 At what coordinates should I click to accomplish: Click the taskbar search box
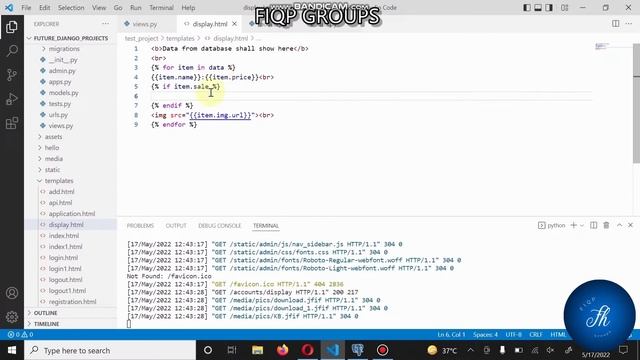click(110, 350)
